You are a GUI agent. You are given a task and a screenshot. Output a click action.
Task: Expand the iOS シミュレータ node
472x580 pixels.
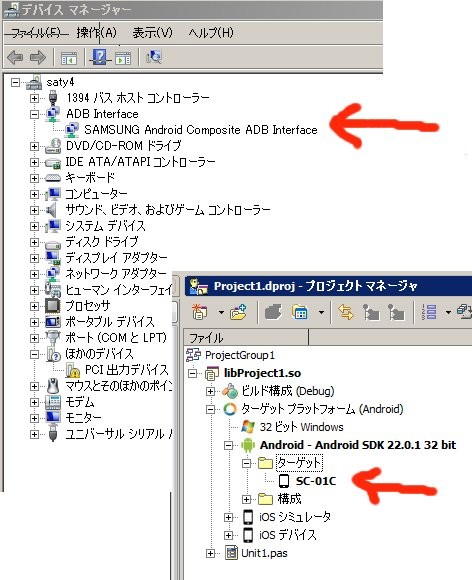click(229, 517)
